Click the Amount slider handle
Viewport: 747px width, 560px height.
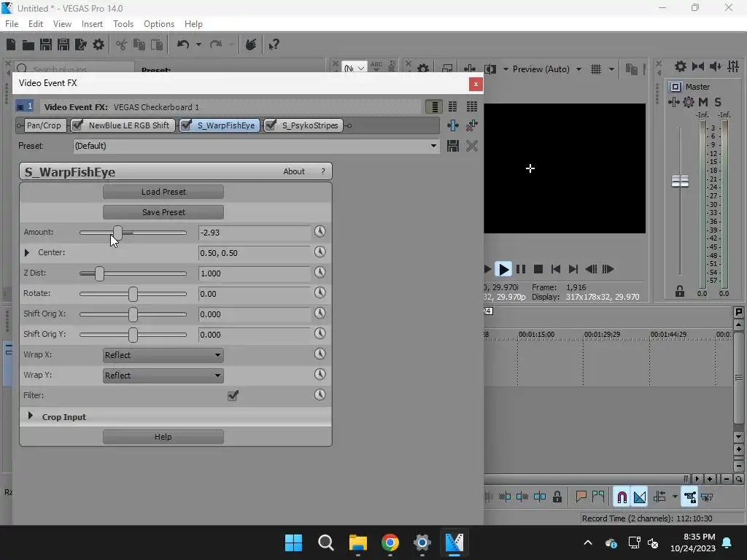click(117, 233)
